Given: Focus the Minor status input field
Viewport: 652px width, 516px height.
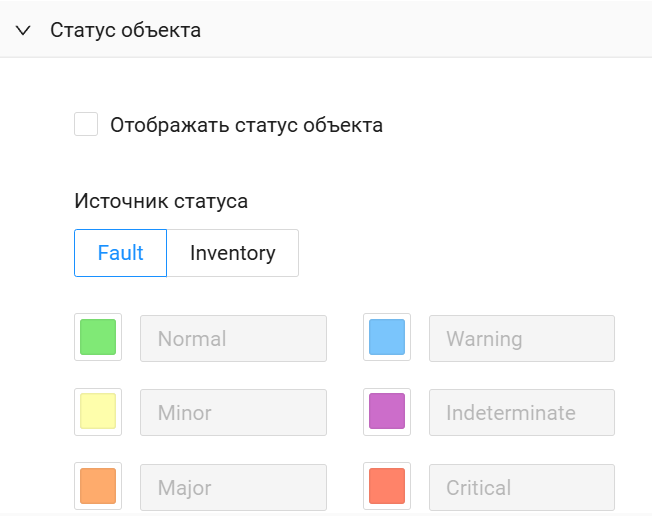Looking at the screenshot, I should (233, 412).
